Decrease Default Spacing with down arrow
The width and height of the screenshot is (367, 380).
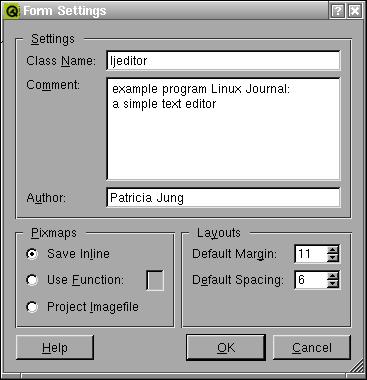[x=333, y=284]
